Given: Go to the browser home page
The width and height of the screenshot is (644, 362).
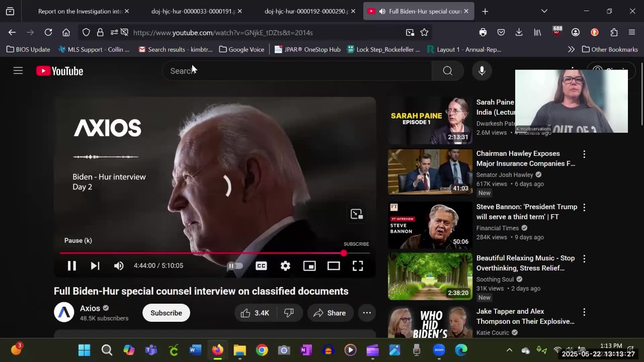Looking at the screenshot, I should [x=66, y=32].
